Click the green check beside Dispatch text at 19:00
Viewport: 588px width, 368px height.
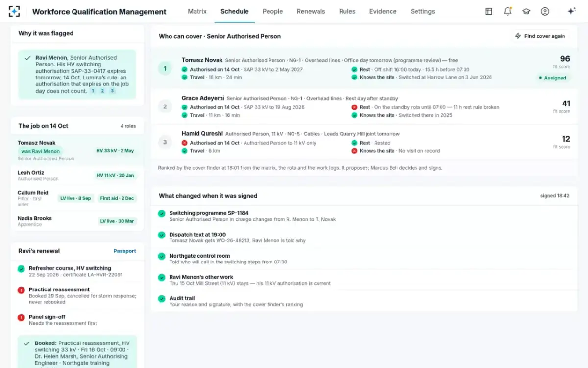point(162,235)
